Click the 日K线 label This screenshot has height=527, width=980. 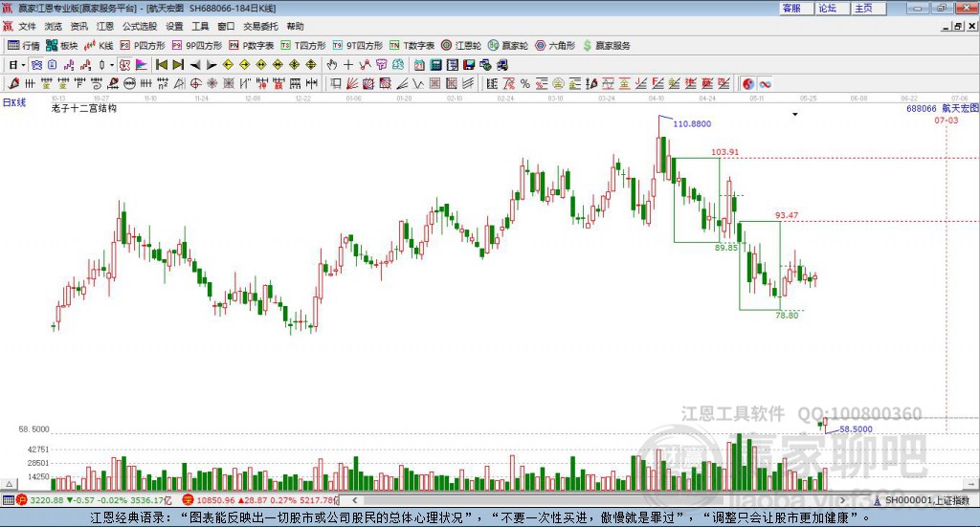[x=14, y=102]
